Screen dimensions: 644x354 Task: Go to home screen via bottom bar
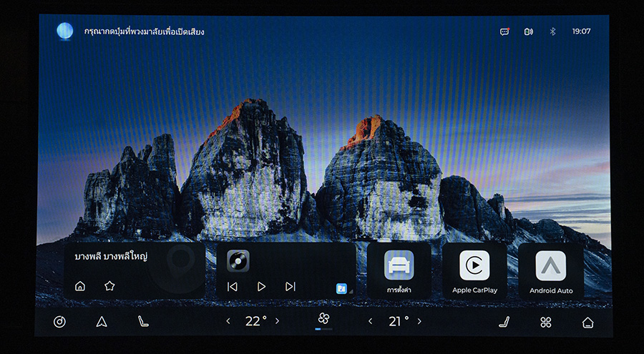pos(587,322)
